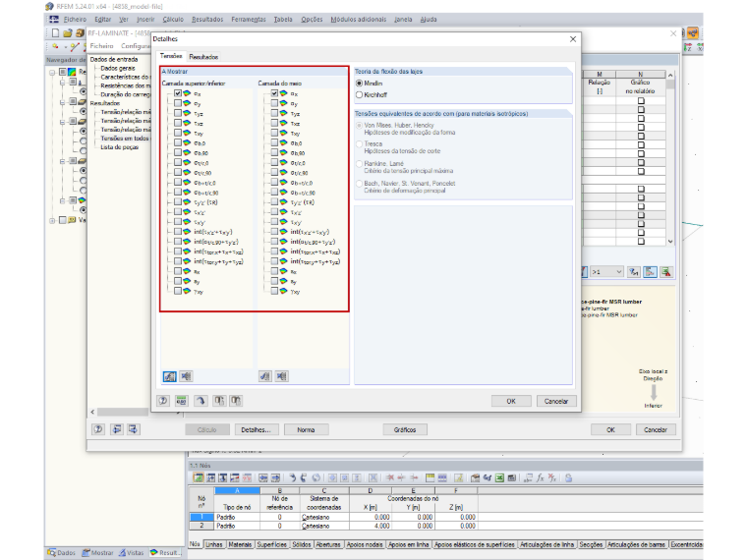Check γxy in middle layer list

(274, 291)
